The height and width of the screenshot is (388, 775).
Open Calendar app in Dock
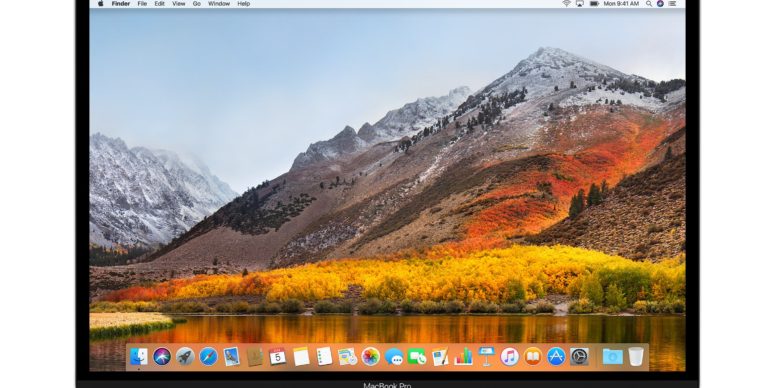(278, 356)
